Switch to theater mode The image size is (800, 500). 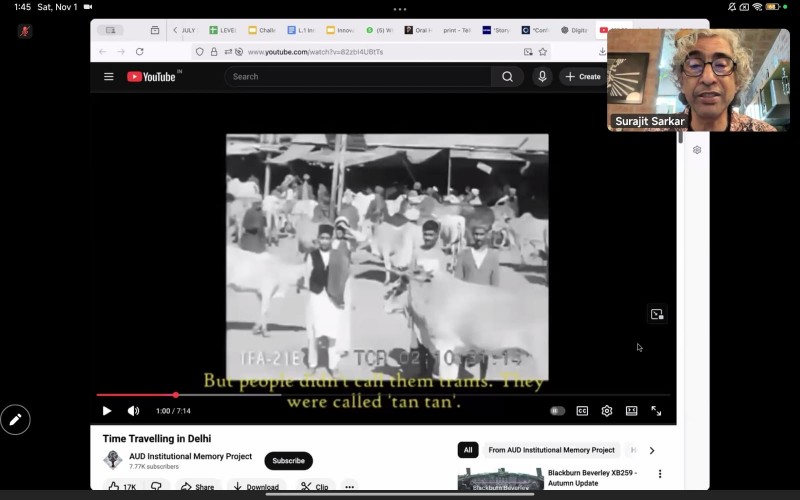point(632,411)
